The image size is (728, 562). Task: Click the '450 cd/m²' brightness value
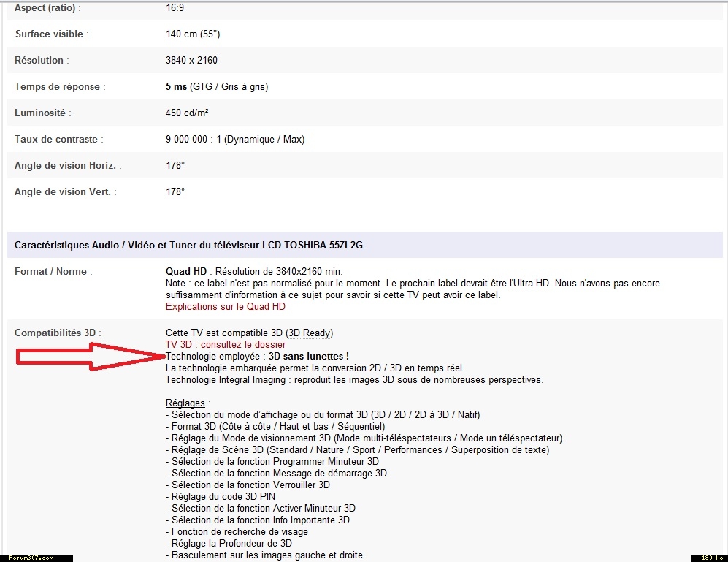pos(189,113)
